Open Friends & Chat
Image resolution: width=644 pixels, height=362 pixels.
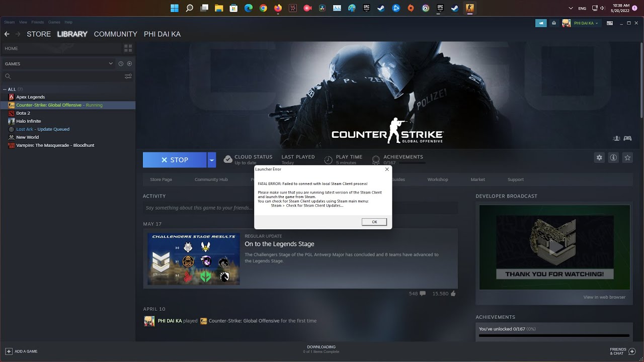point(623,351)
